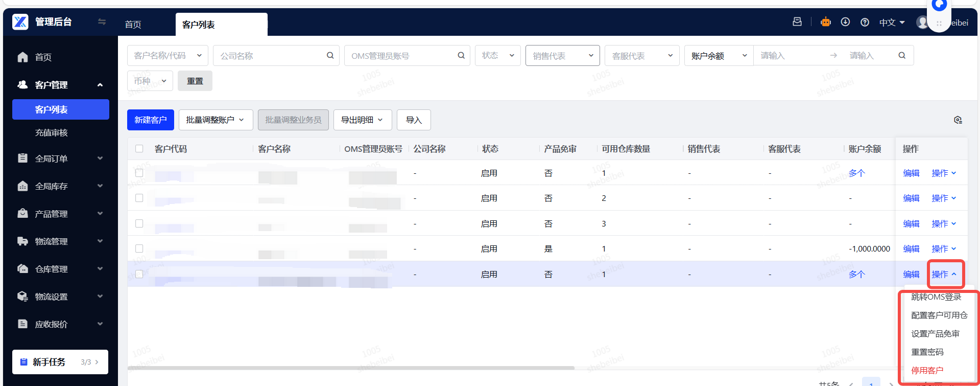980x386 pixels.
Task: Click the 仓库管理 warehouse icon
Action: click(x=22, y=268)
